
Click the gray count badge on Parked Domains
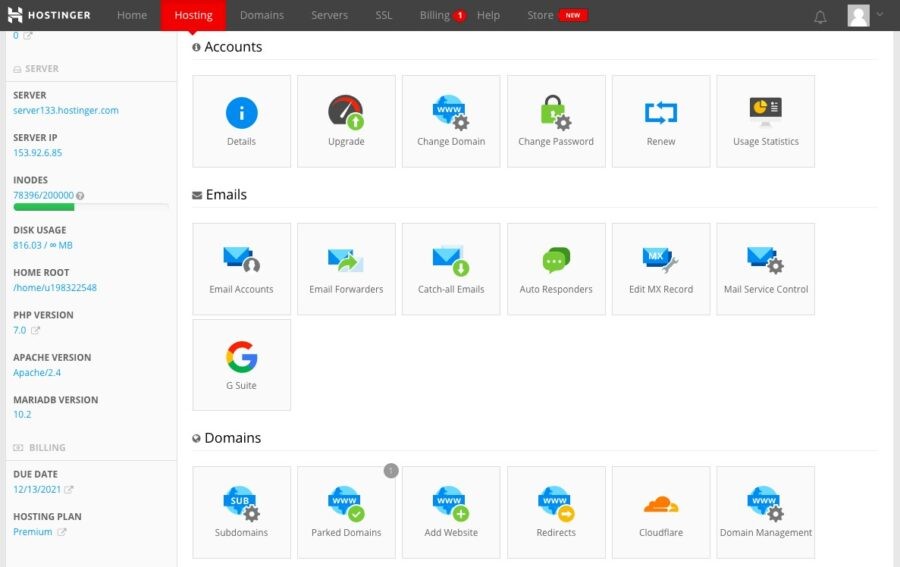click(x=391, y=471)
